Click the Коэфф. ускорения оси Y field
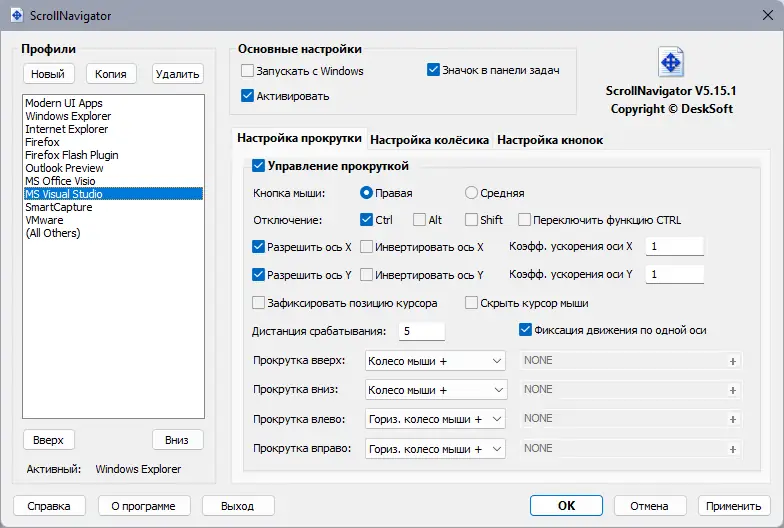This screenshot has width=784, height=528. pyautogui.click(x=674, y=274)
